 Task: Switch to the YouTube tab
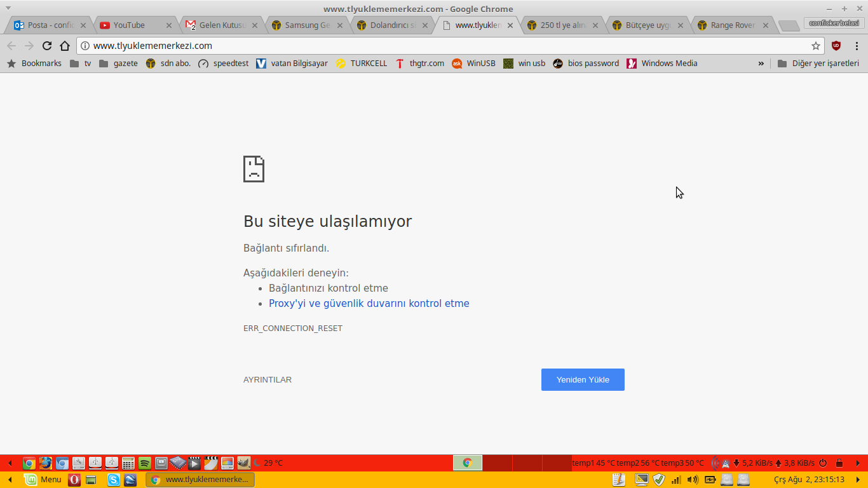tap(129, 25)
